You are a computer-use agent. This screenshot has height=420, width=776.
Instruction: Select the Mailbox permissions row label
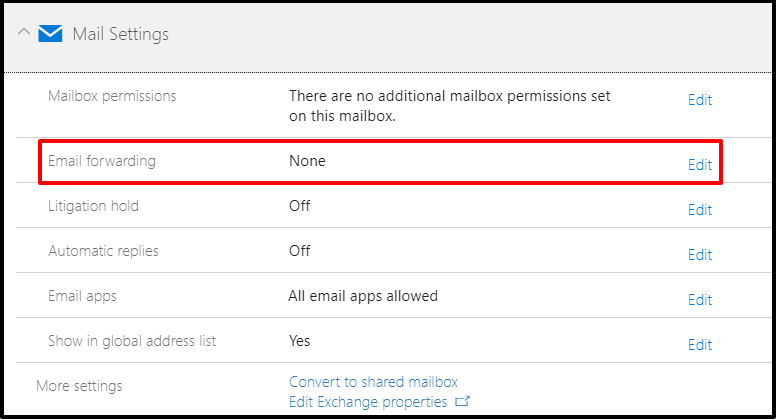click(x=112, y=96)
